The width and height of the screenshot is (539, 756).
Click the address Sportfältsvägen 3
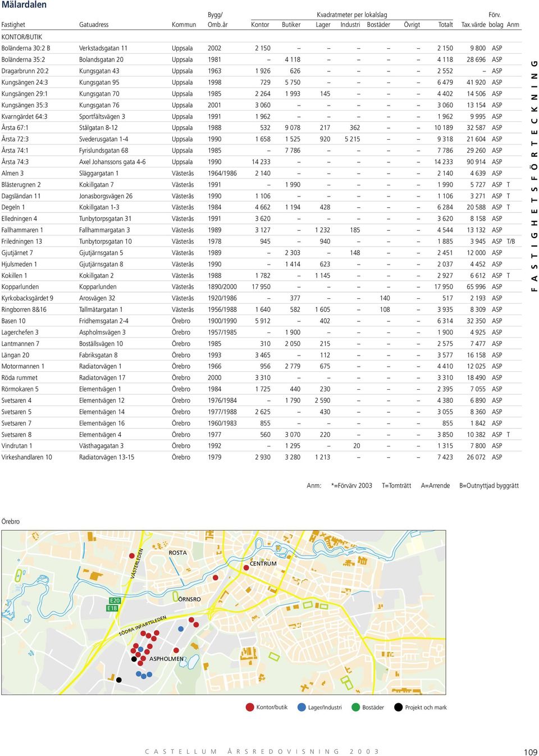click(x=102, y=116)
